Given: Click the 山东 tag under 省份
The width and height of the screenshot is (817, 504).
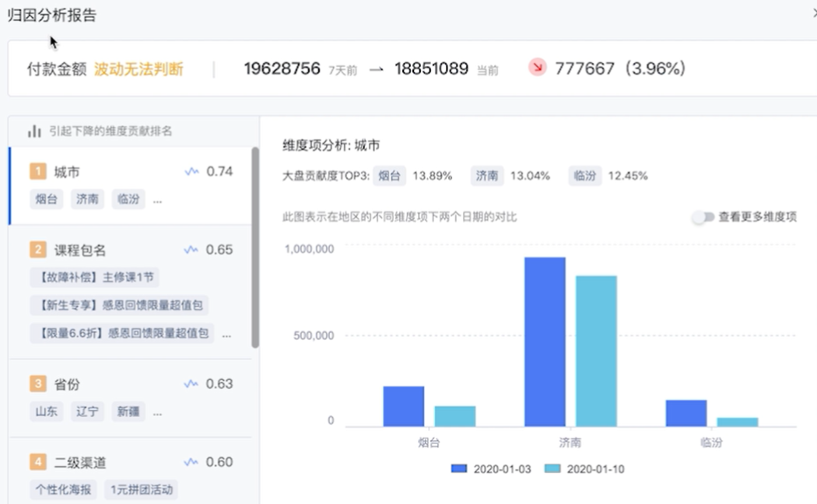Looking at the screenshot, I should (x=47, y=412).
